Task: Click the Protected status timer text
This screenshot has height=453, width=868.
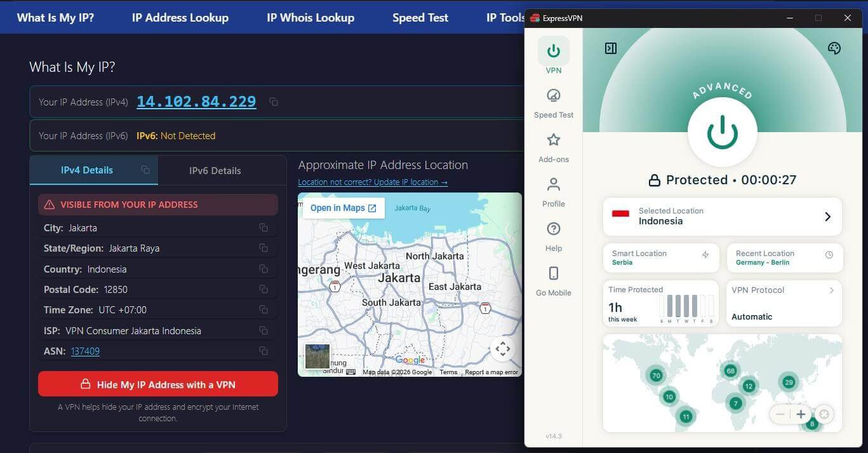Action: pos(722,180)
